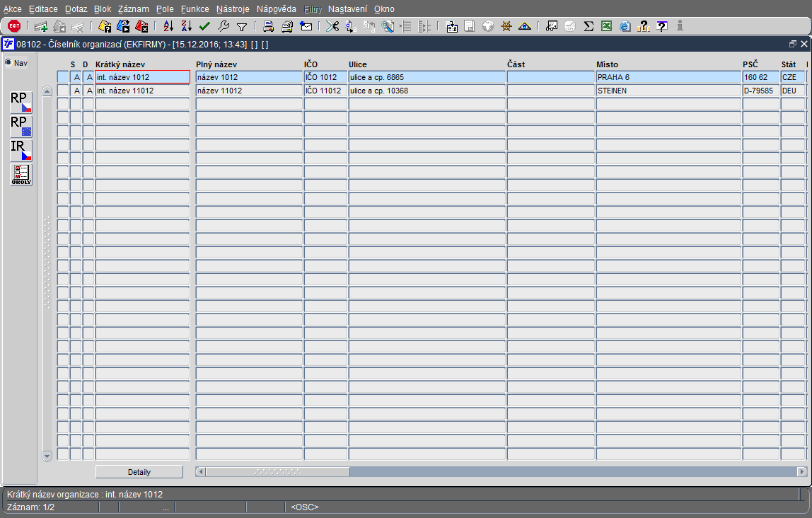Open the Dotaz menu

click(76, 8)
